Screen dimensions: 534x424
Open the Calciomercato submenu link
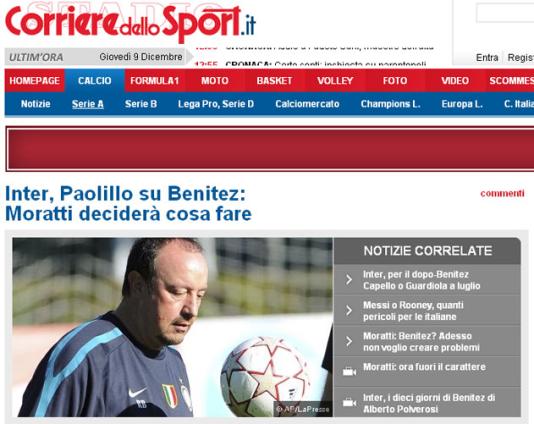[x=307, y=104]
